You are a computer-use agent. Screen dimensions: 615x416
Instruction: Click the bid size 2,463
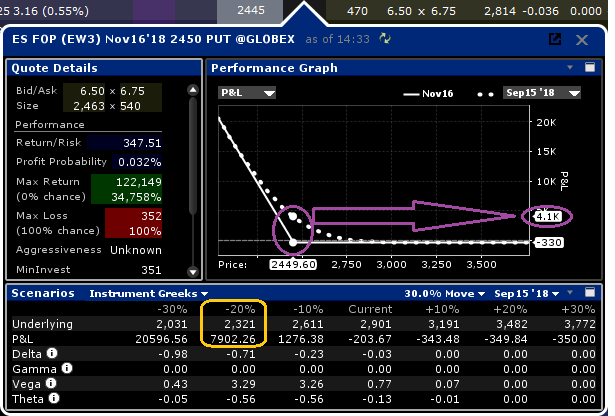[x=89, y=106]
